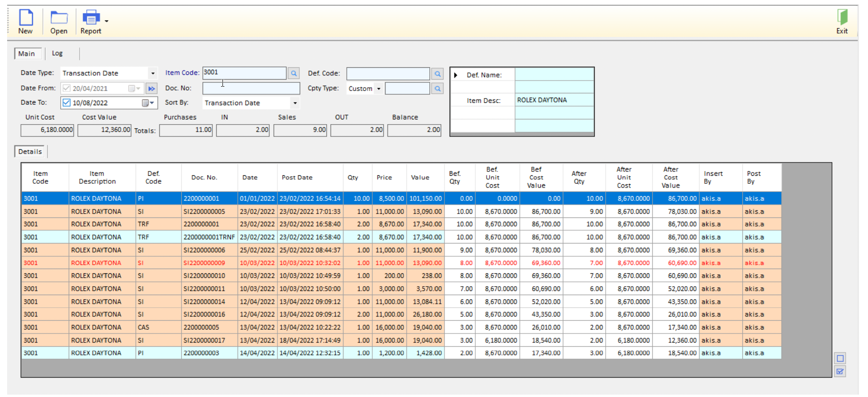This screenshot has height=397, width=868.
Task: Click the empty square icon beside the grid
Action: (840, 359)
